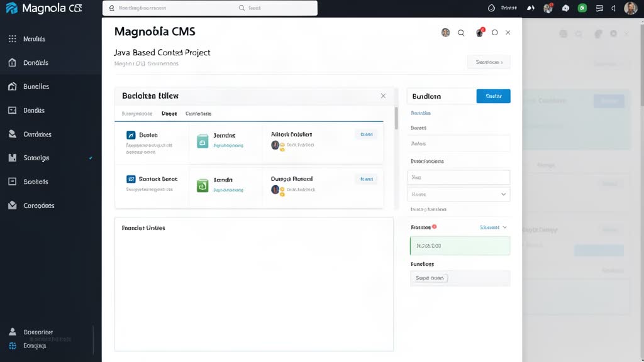Switch to the Cuofoftets tab

tap(198, 114)
